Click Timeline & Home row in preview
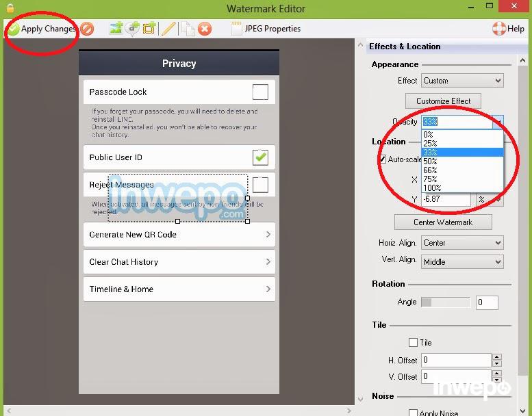This screenshot has height=416, width=532. point(179,289)
